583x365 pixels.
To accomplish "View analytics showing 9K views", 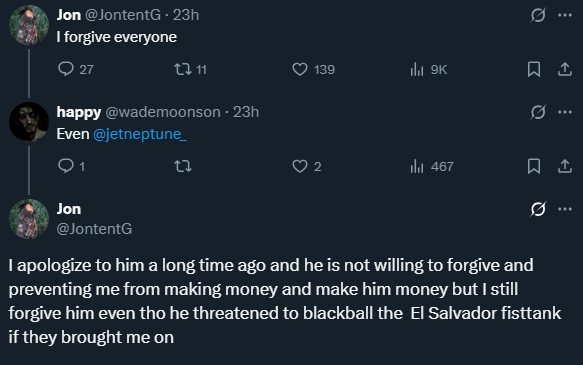I will click(x=417, y=69).
